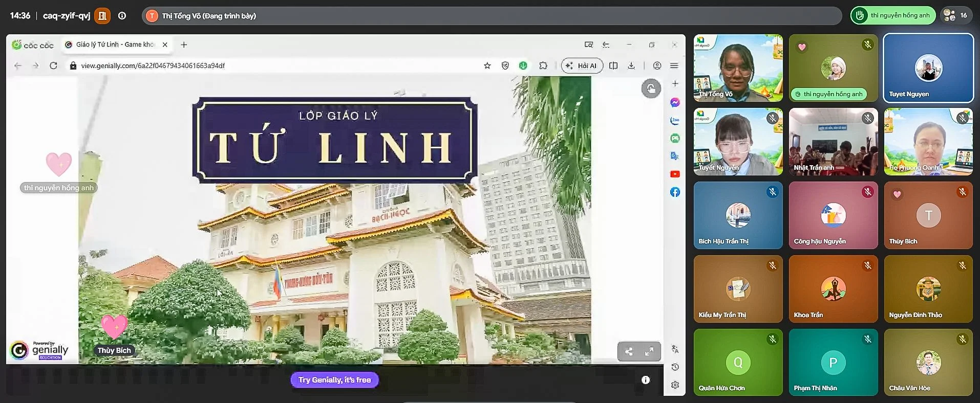Open the sidebar settings gear

point(675,385)
